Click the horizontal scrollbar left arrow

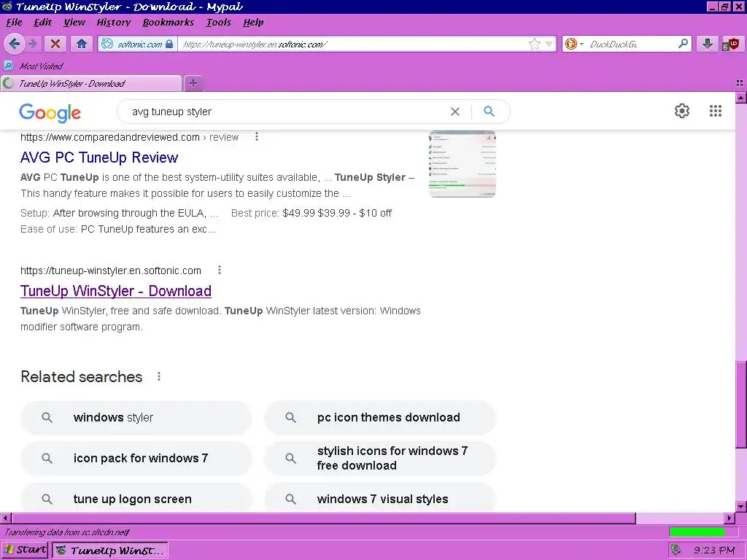click(x=5, y=518)
